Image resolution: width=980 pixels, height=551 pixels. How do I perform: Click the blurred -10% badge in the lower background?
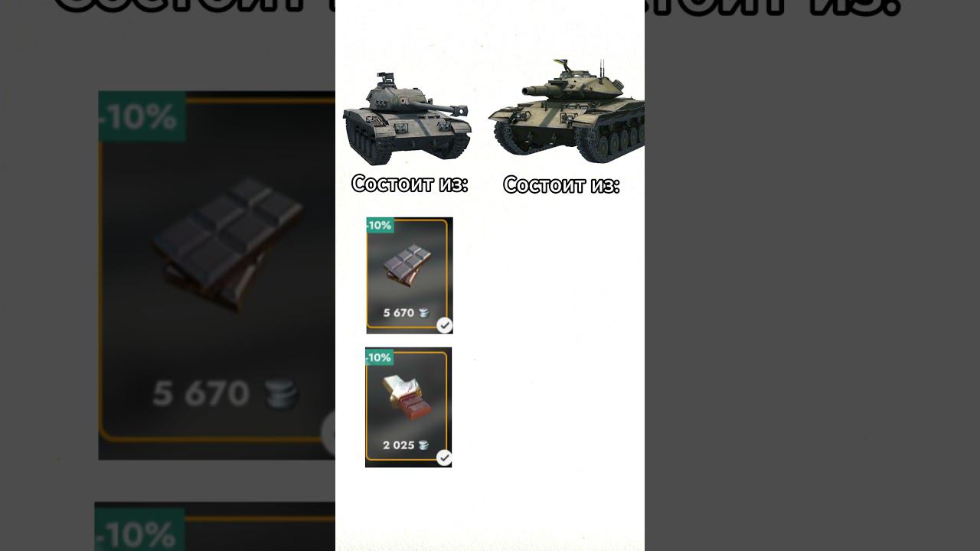pos(140,530)
